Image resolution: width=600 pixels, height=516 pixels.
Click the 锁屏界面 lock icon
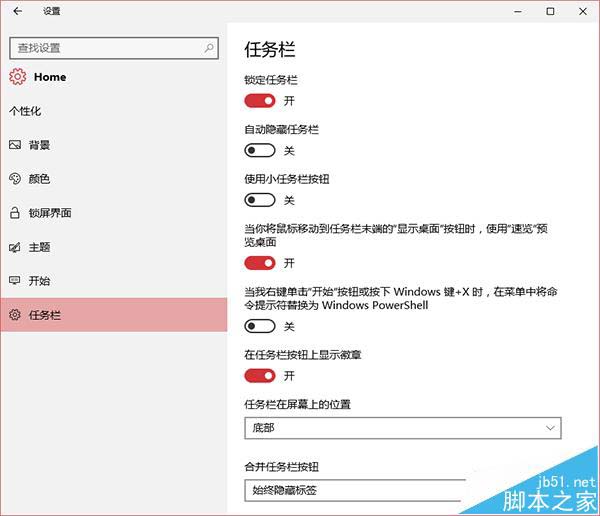[15, 213]
